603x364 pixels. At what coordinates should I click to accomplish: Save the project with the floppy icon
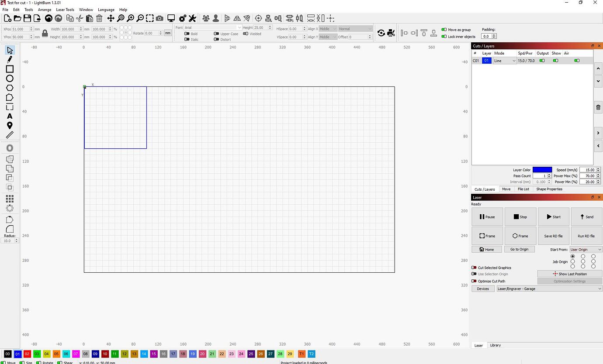27,18
